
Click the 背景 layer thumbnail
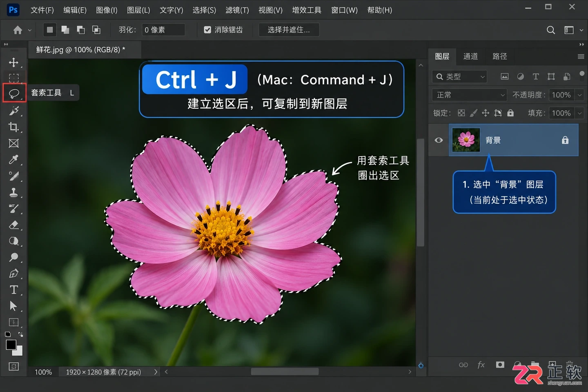point(466,140)
